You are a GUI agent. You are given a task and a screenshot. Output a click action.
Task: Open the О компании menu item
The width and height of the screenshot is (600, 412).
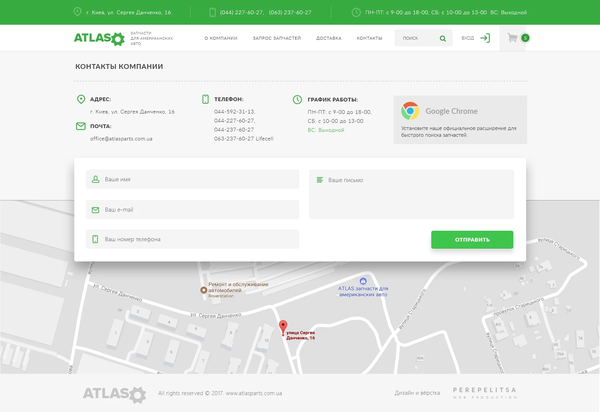[x=220, y=38]
